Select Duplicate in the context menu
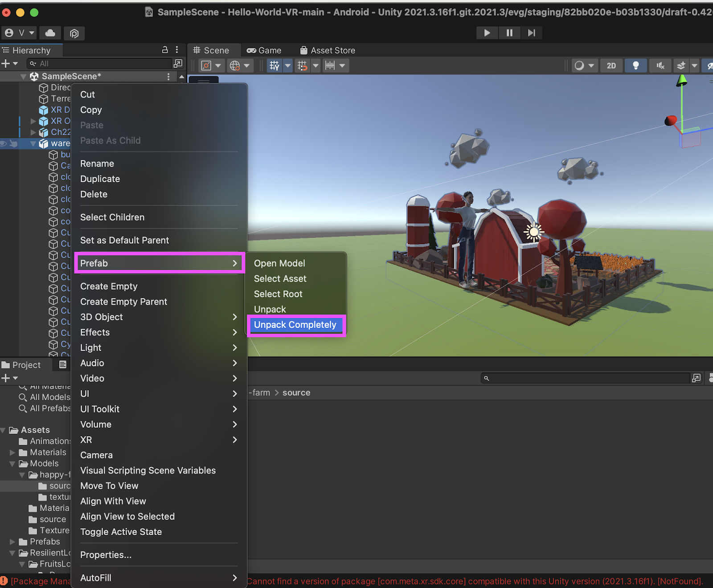The width and height of the screenshot is (713, 588). [x=100, y=179]
